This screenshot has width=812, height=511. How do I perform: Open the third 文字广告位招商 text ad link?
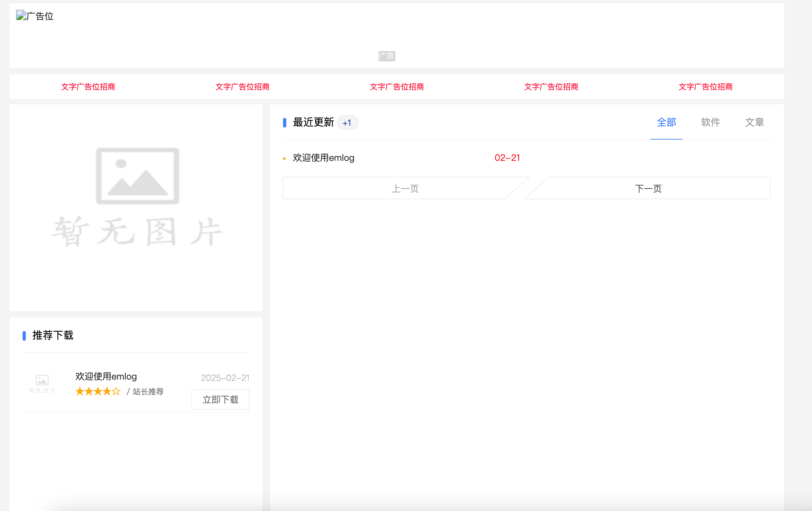pos(397,87)
